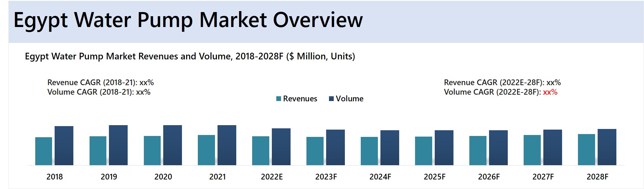Click the 2028F axis label
This screenshot has height=189, width=644.
click(x=597, y=177)
